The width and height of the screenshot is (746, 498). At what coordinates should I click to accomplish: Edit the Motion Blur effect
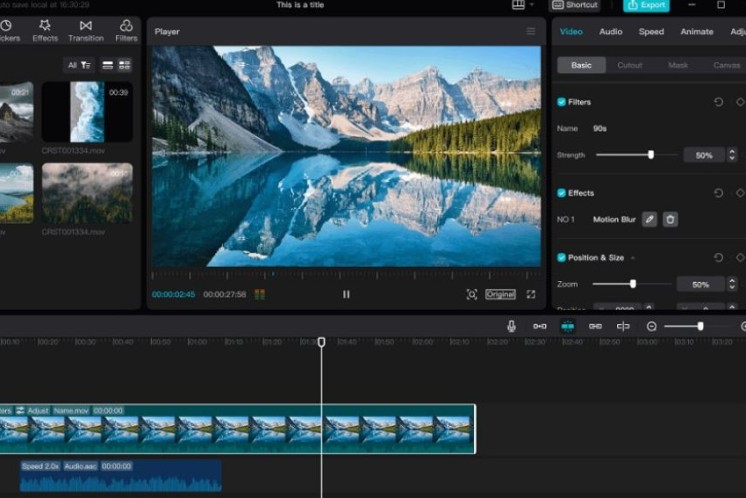pyautogui.click(x=649, y=219)
